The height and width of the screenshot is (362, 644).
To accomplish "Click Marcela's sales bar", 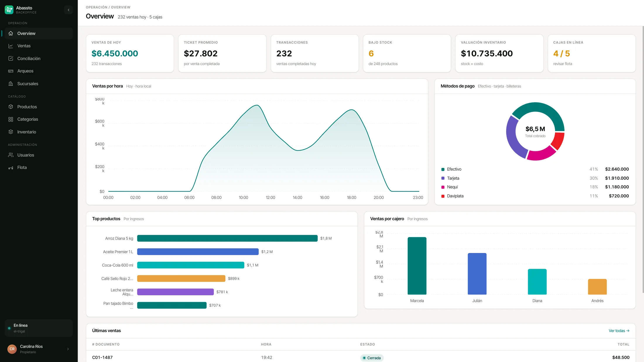I will [x=417, y=266].
